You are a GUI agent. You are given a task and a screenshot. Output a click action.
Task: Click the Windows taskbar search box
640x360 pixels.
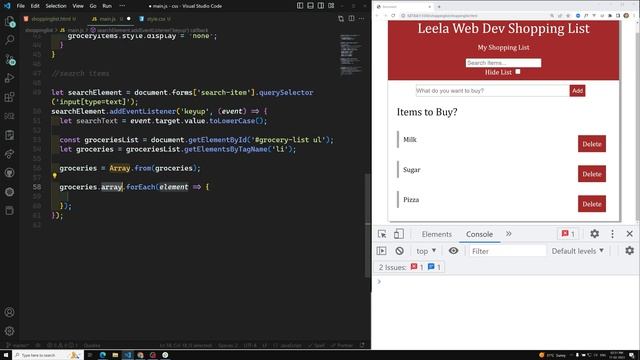(x=48, y=355)
